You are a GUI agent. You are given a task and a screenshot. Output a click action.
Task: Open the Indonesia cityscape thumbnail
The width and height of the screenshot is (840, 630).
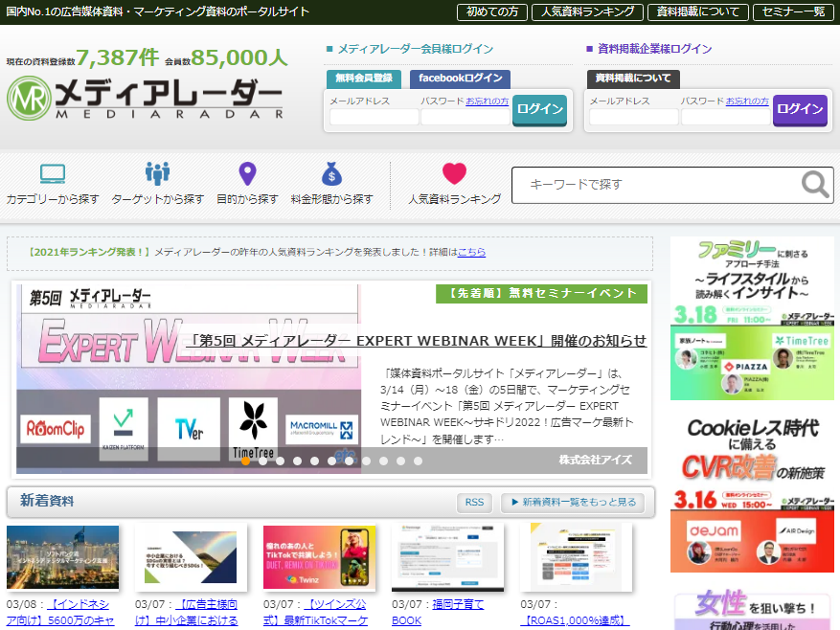62,557
